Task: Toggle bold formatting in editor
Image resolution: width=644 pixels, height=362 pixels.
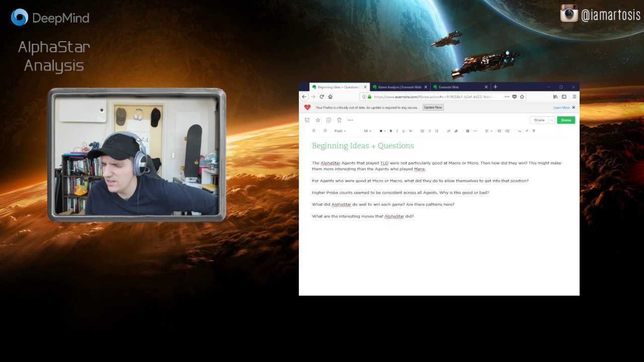Action: 391,131
